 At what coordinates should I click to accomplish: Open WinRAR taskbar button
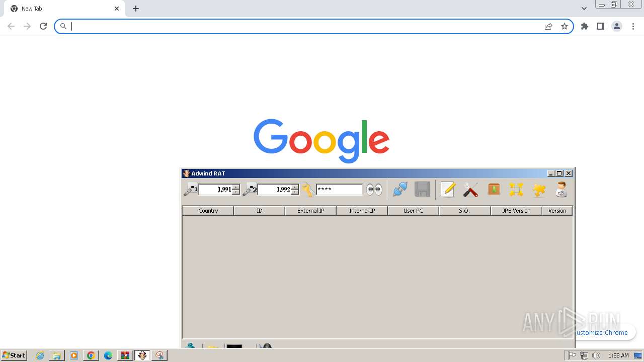(x=125, y=355)
